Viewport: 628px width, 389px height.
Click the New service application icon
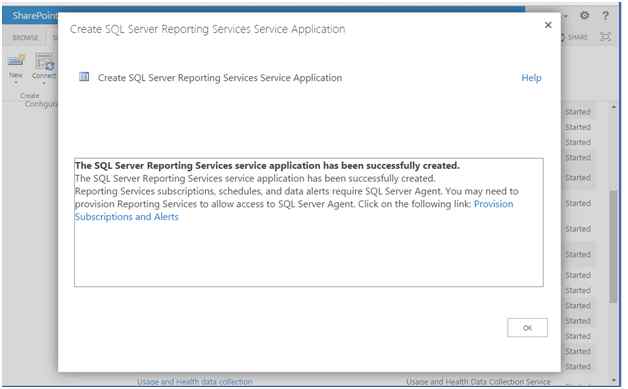tap(16, 60)
